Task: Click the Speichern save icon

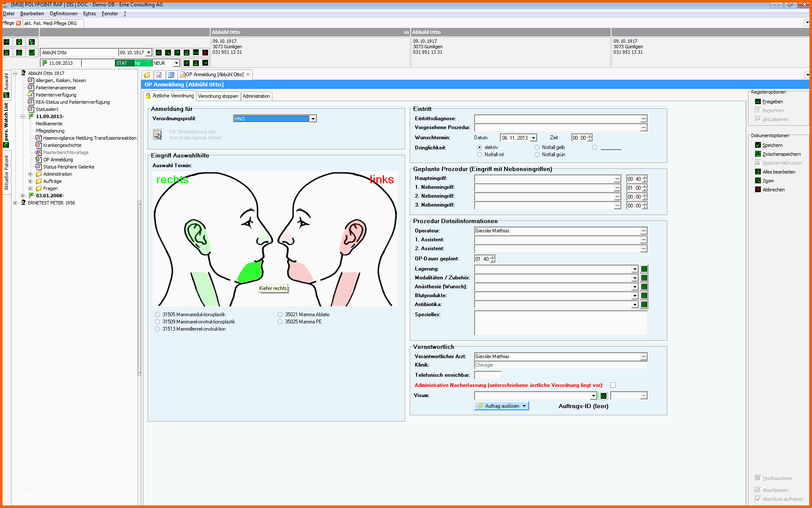Action: click(x=758, y=145)
